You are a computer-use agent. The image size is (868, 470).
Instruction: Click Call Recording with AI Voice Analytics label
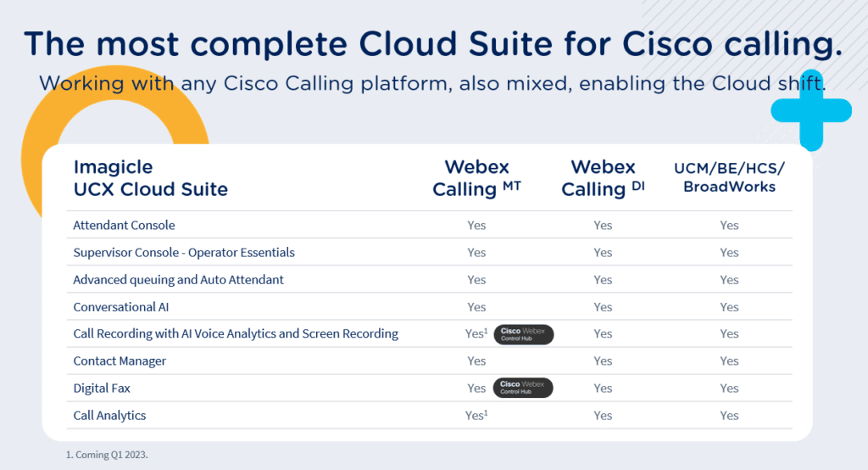(x=236, y=334)
